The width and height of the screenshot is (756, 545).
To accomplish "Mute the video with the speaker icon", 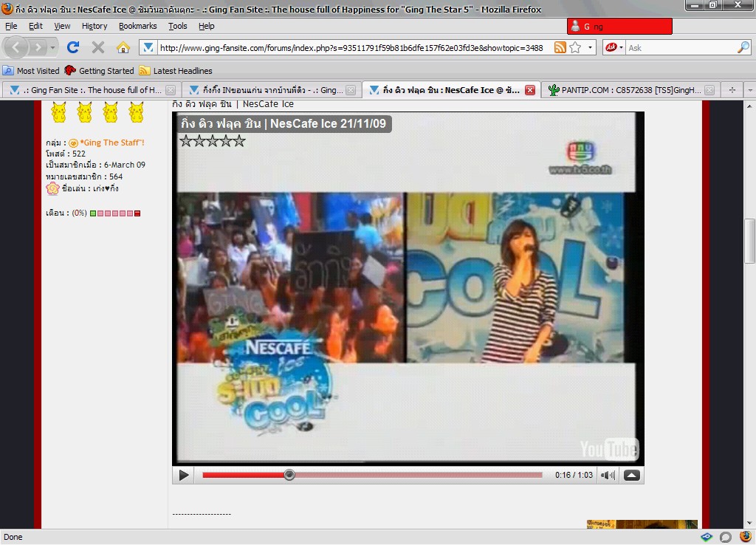I will coord(608,475).
